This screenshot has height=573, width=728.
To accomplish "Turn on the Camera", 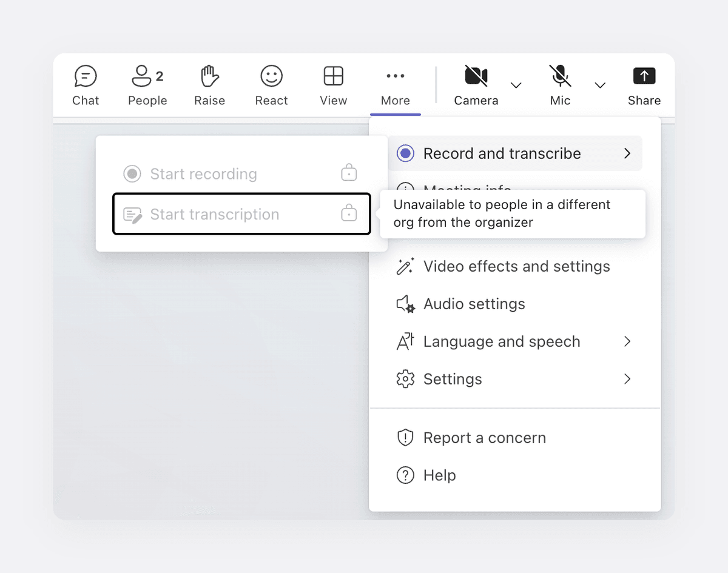I will coord(476,86).
